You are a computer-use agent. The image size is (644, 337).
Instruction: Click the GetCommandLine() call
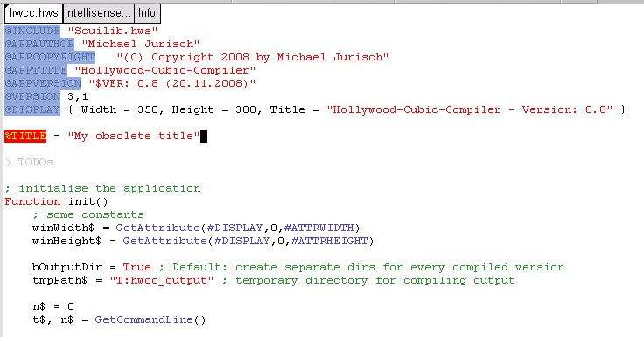click(150, 319)
